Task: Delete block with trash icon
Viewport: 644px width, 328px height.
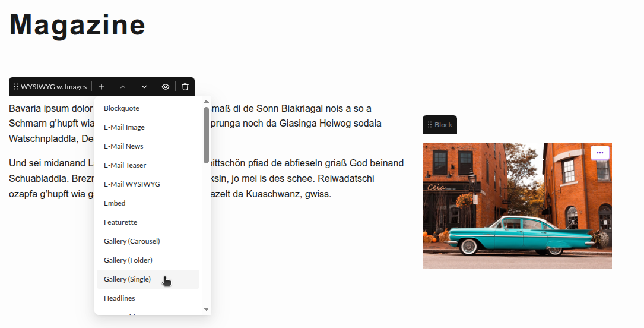Action: [185, 87]
